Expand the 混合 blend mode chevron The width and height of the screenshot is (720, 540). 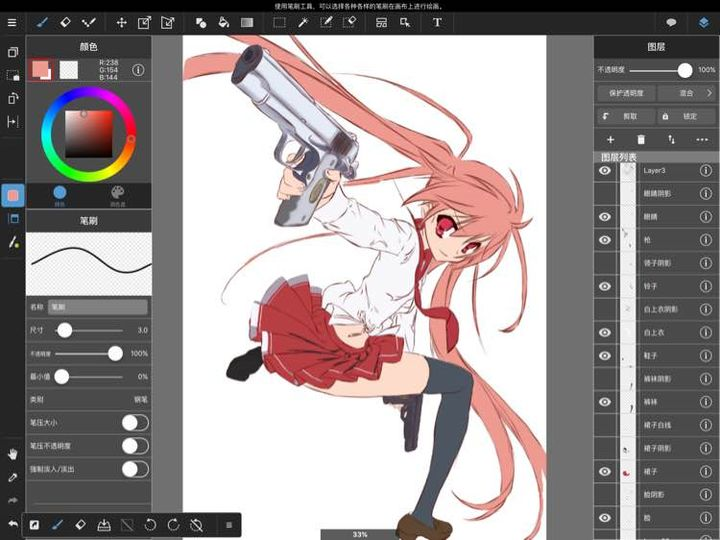coord(709,93)
